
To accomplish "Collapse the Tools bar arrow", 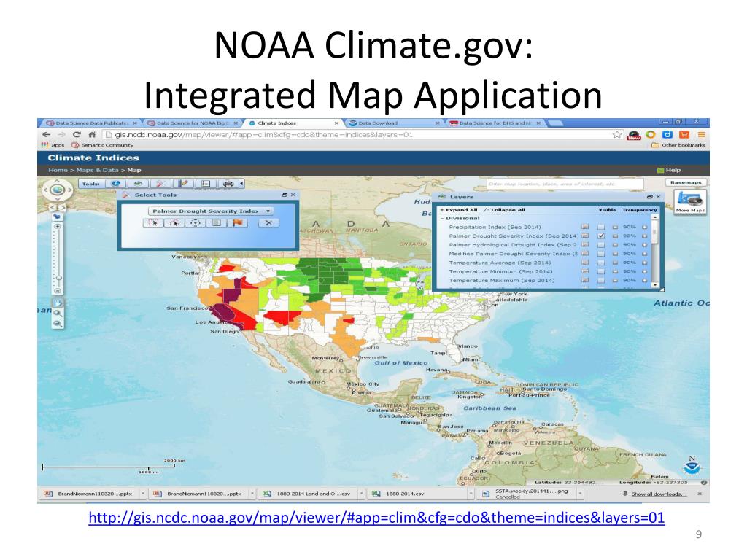I will point(241,183).
